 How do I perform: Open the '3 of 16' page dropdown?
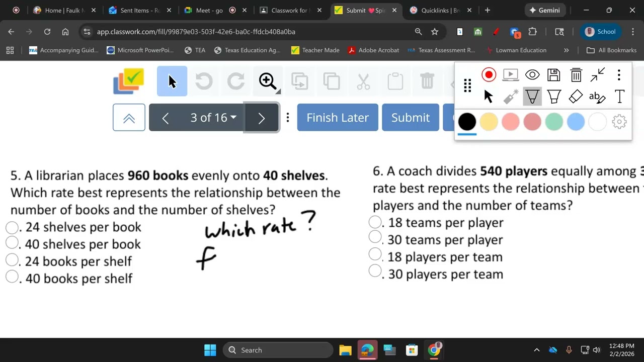(213, 118)
